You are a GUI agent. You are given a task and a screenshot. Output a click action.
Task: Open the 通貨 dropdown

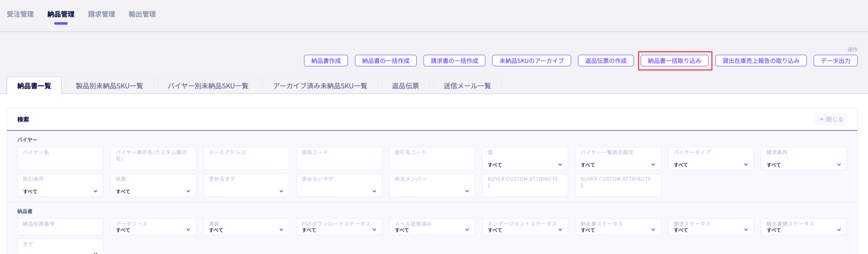click(x=246, y=227)
